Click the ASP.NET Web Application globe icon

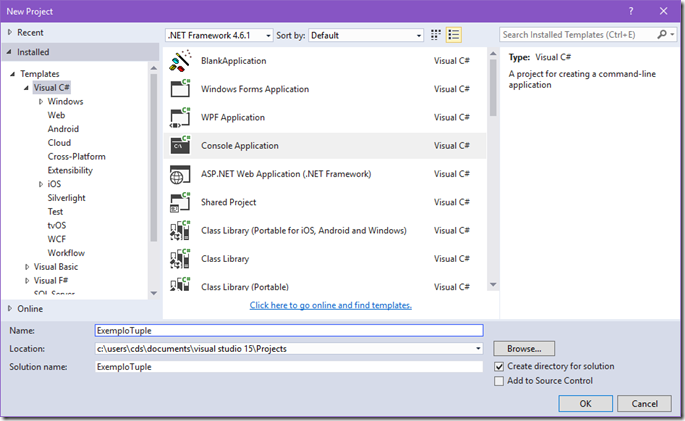pyautogui.click(x=180, y=175)
